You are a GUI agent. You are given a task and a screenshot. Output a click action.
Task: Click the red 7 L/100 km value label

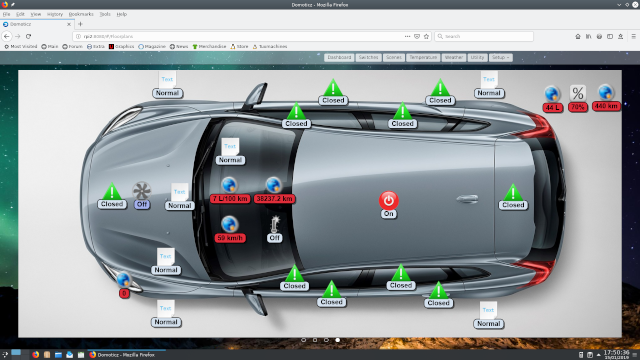click(x=230, y=199)
